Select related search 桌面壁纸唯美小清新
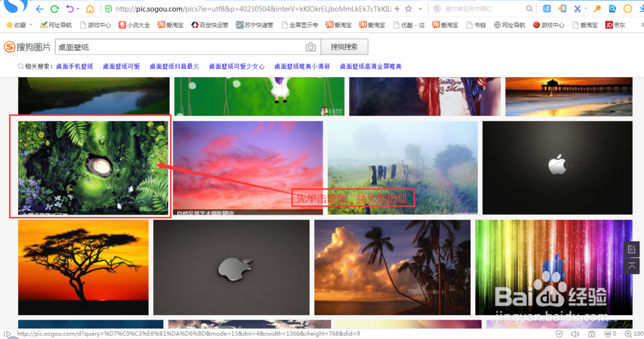The image size is (644, 339). pos(302,66)
